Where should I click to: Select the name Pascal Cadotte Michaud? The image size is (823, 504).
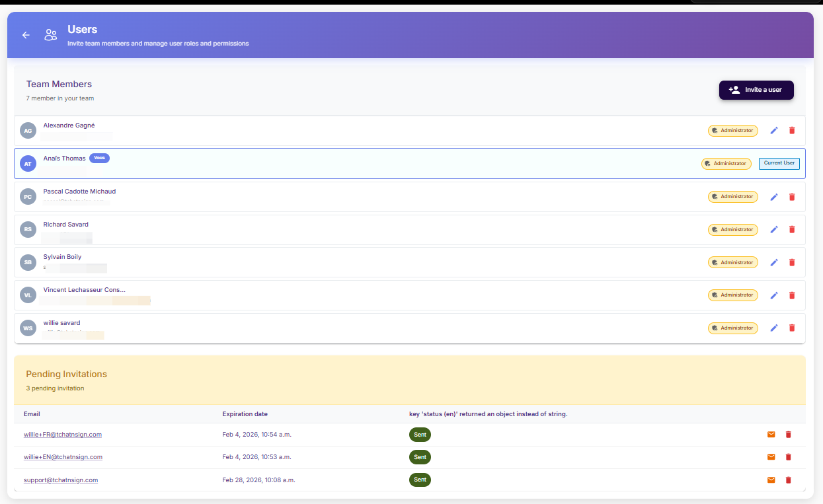(x=79, y=192)
